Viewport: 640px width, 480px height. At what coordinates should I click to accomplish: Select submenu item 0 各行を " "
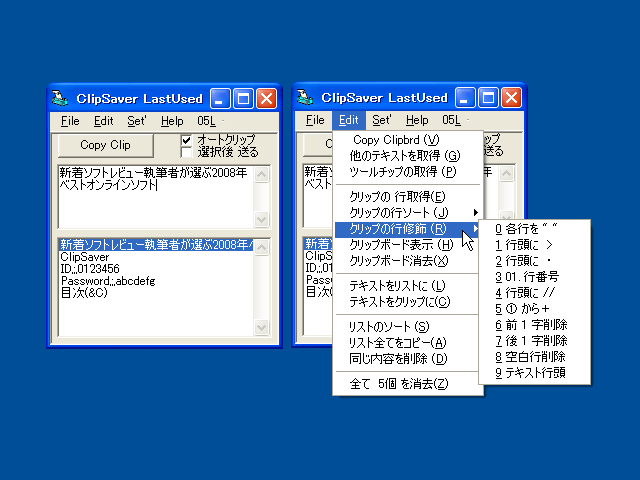click(x=534, y=229)
